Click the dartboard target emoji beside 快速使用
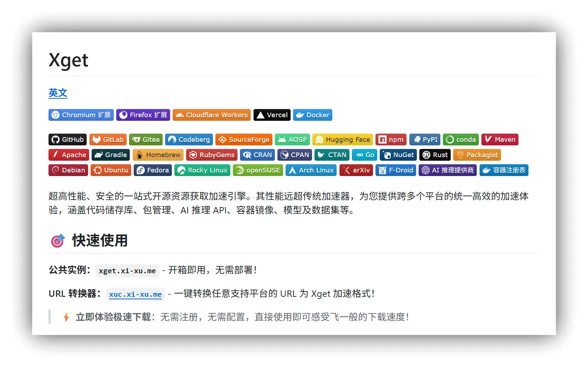Viewport: 588px width, 367px height. coord(58,241)
